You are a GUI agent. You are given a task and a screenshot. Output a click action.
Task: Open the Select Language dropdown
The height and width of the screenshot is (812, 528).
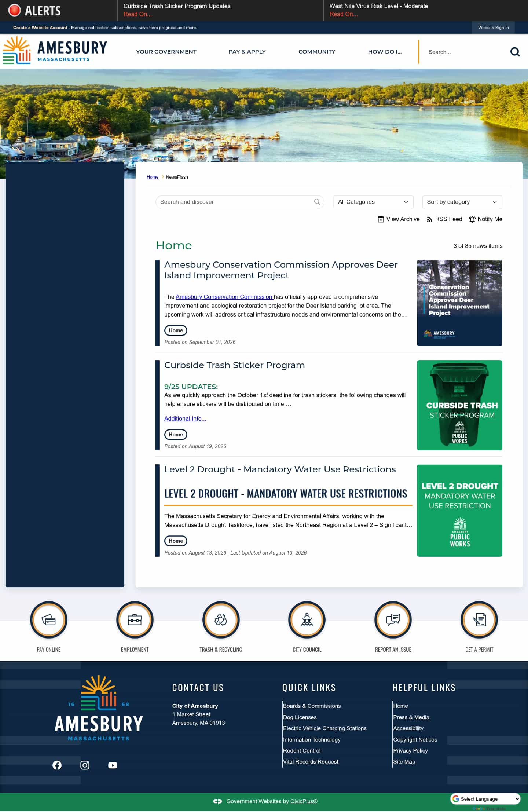485,798
